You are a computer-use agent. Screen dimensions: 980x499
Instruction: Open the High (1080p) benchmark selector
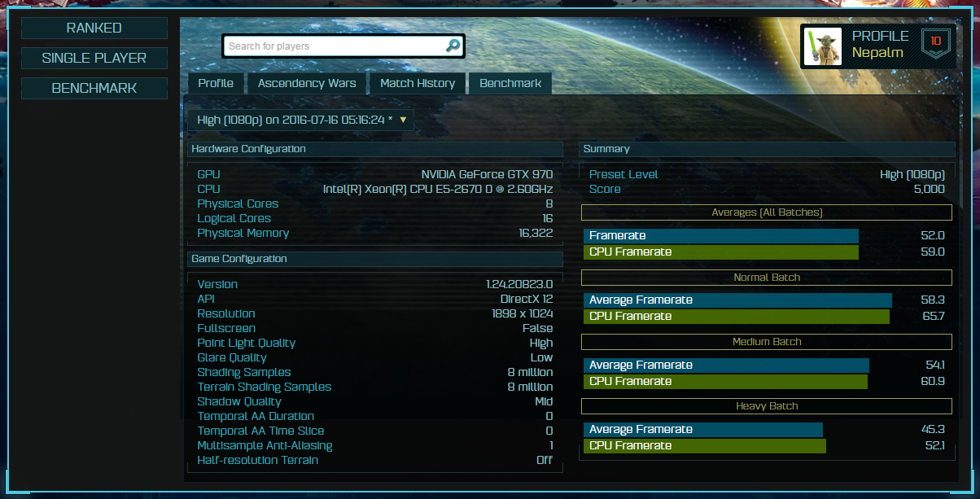point(301,120)
